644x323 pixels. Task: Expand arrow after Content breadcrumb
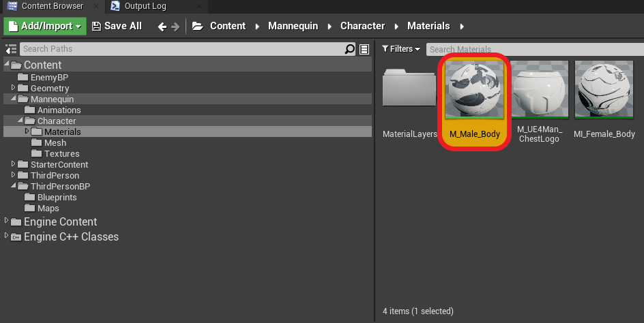(x=257, y=27)
